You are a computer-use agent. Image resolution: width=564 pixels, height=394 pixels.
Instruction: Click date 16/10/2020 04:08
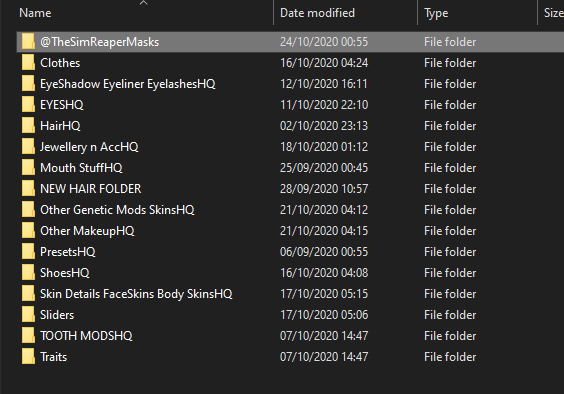click(324, 273)
